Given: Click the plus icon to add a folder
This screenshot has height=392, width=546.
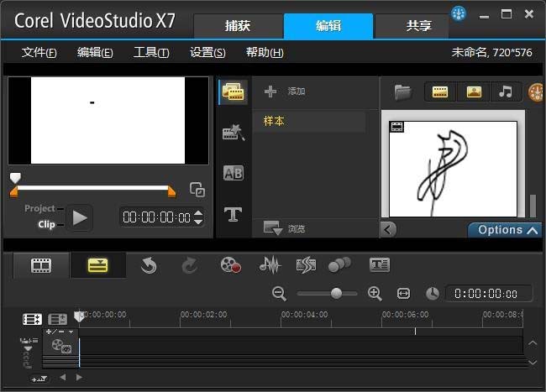Looking at the screenshot, I should [x=270, y=91].
